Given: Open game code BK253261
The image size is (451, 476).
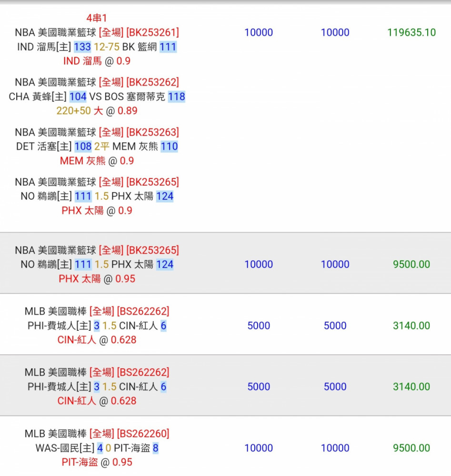Looking at the screenshot, I should [x=152, y=32].
